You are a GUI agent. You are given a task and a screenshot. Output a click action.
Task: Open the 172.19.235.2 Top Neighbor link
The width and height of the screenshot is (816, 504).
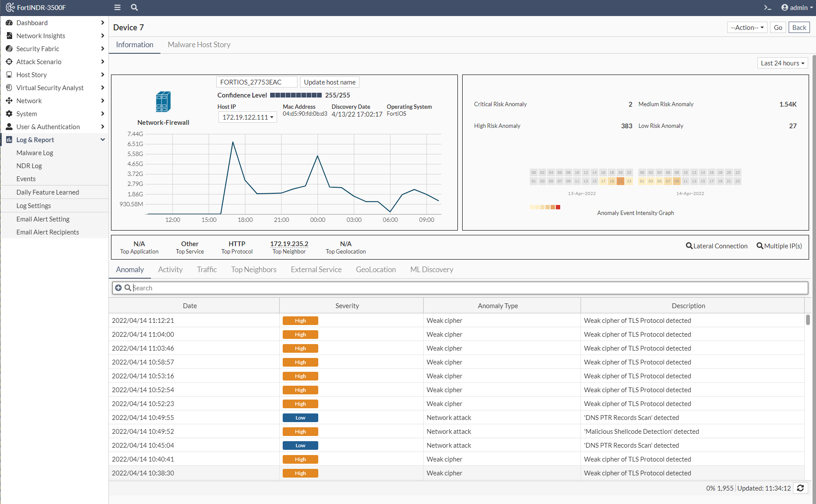point(288,244)
